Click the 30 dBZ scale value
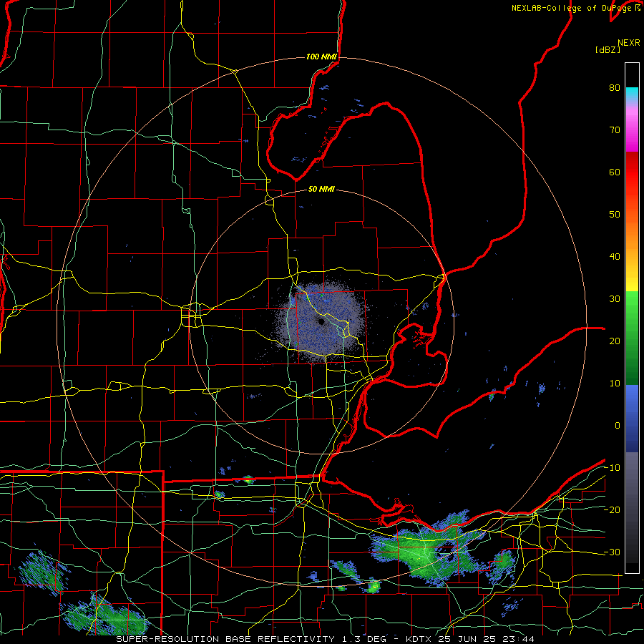644x644 pixels. point(615,299)
